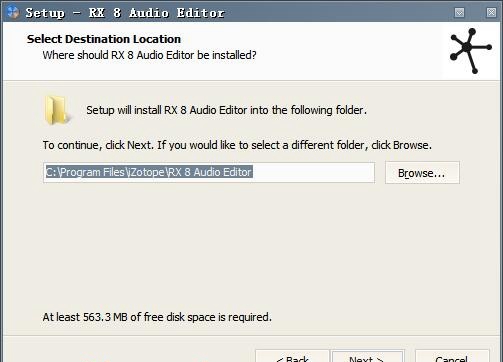
Task: Click the 'Select Destination Location' heading
Action: click(x=104, y=39)
